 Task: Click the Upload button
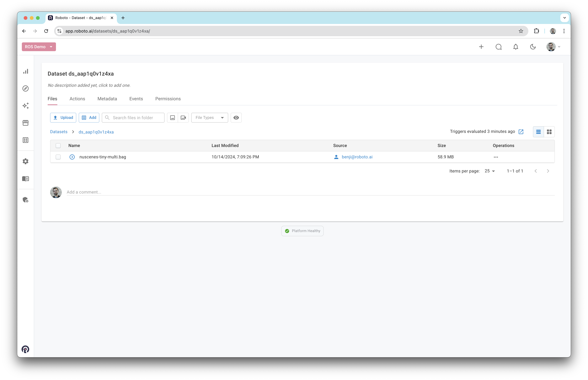[x=63, y=118]
